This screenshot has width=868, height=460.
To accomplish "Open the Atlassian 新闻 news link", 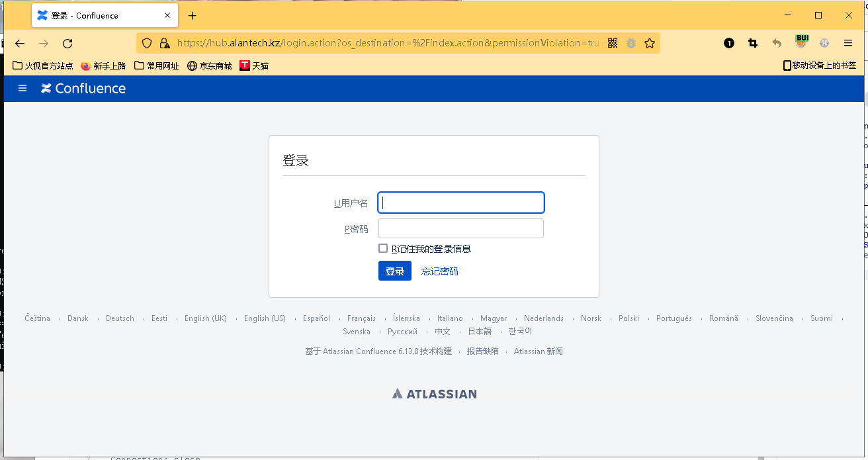I will [539, 351].
